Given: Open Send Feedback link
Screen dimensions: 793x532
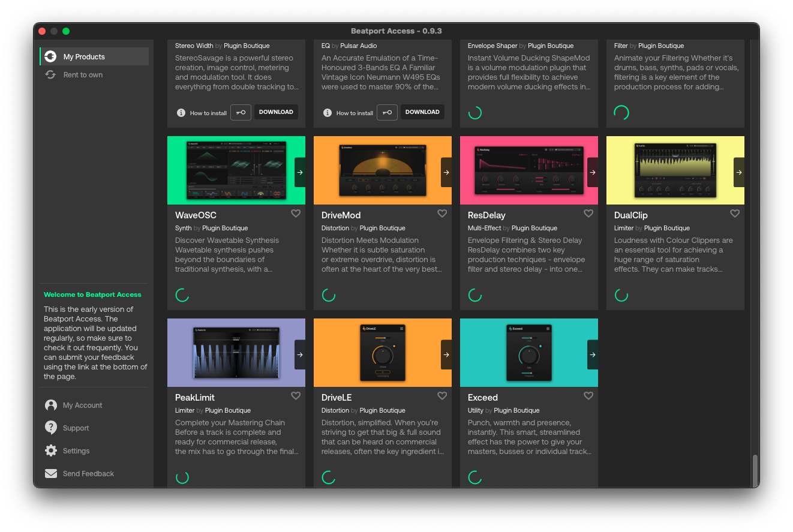Looking at the screenshot, I should [88, 474].
